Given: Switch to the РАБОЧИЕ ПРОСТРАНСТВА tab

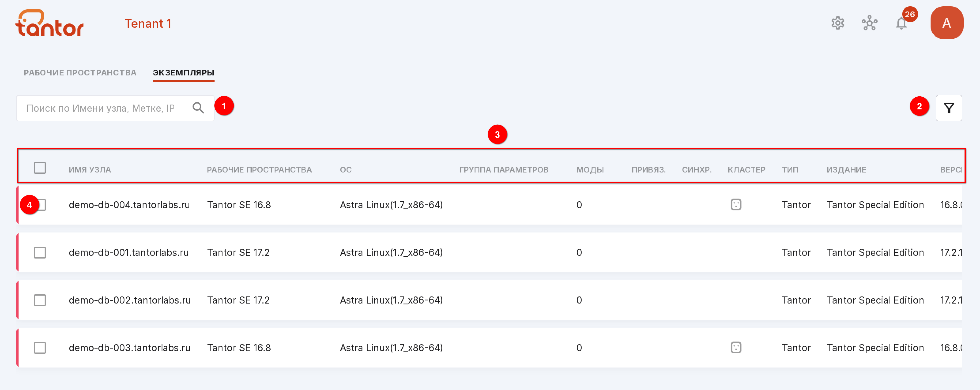Looking at the screenshot, I should (x=80, y=73).
